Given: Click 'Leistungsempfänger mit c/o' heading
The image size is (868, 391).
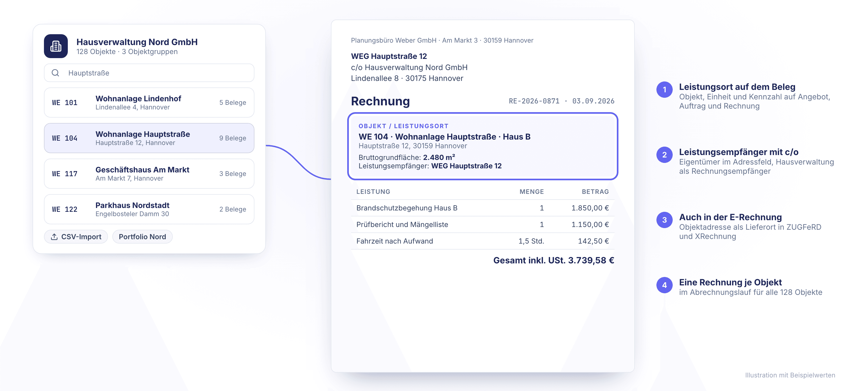Looking at the screenshot, I should pos(739,152).
